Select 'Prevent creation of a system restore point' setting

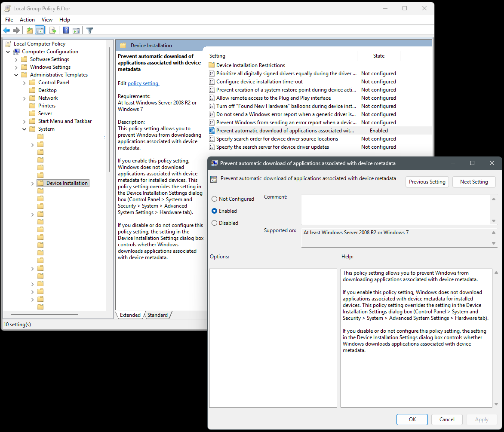click(x=286, y=90)
